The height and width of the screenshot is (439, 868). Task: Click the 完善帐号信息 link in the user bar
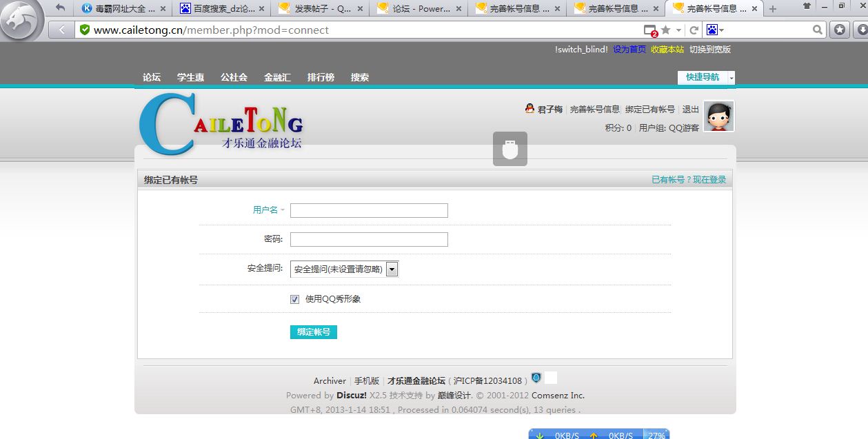[595, 110]
